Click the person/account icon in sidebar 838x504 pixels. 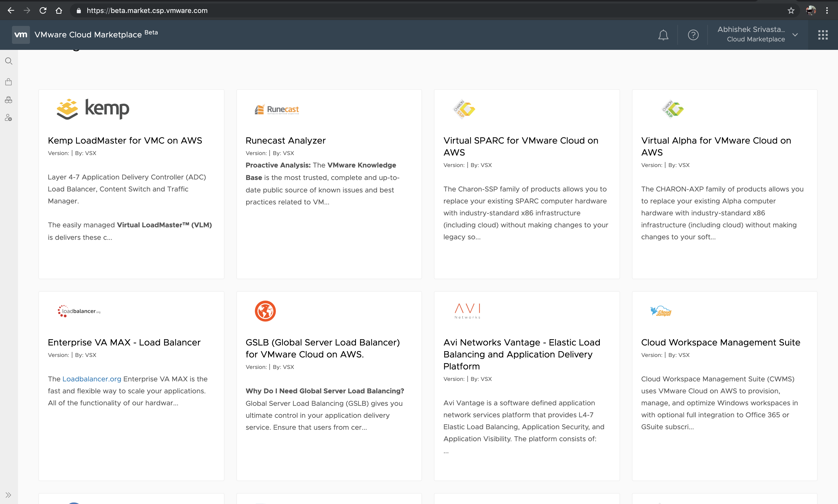[8, 117]
